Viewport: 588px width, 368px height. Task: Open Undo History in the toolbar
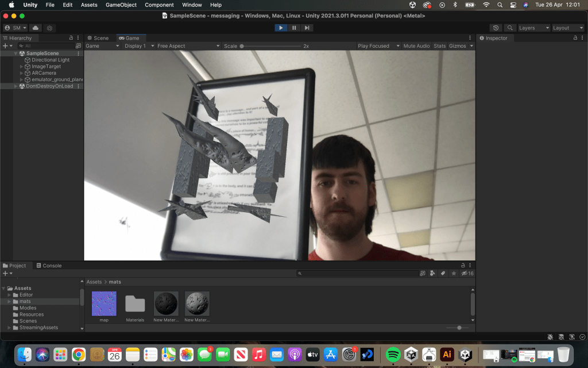pos(496,28)
